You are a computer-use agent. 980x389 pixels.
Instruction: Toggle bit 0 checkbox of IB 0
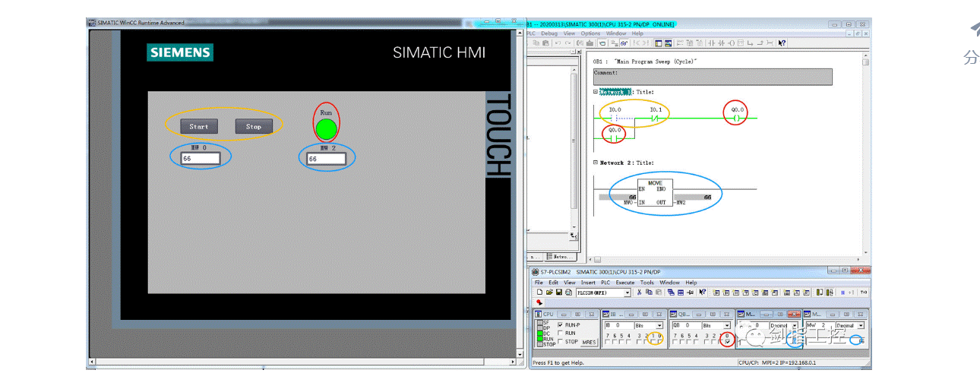tap(659, 342)
